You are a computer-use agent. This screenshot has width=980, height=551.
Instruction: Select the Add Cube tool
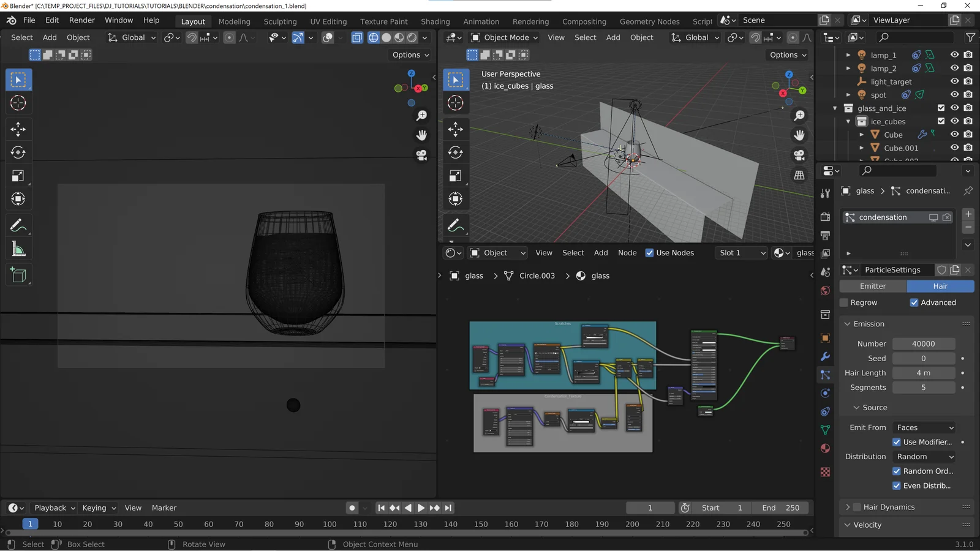coord(18,274)
